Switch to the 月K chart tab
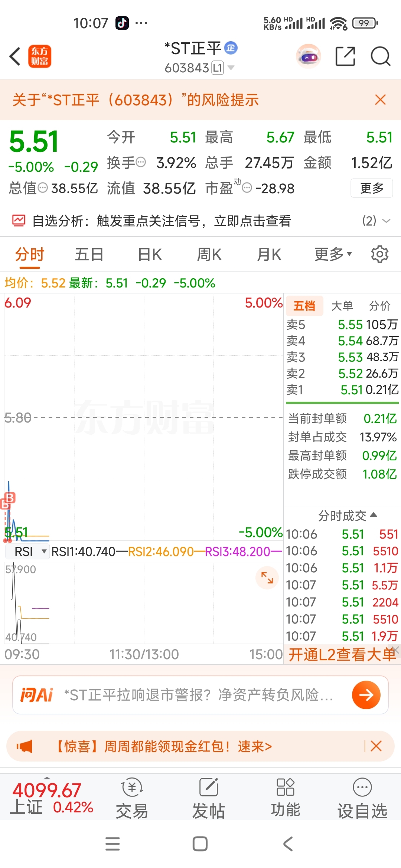Viewport: 401px width, 868px height. point(269,255)
